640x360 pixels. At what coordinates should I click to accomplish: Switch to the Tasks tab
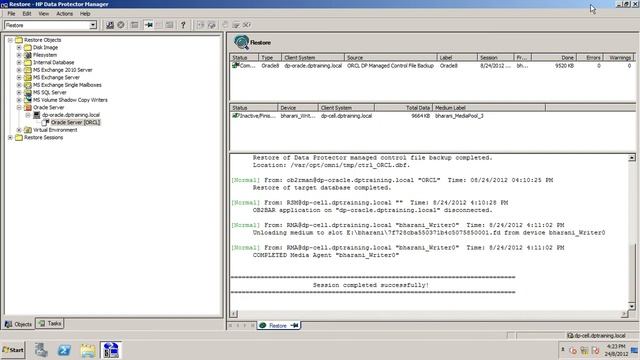tap(49, 323)
